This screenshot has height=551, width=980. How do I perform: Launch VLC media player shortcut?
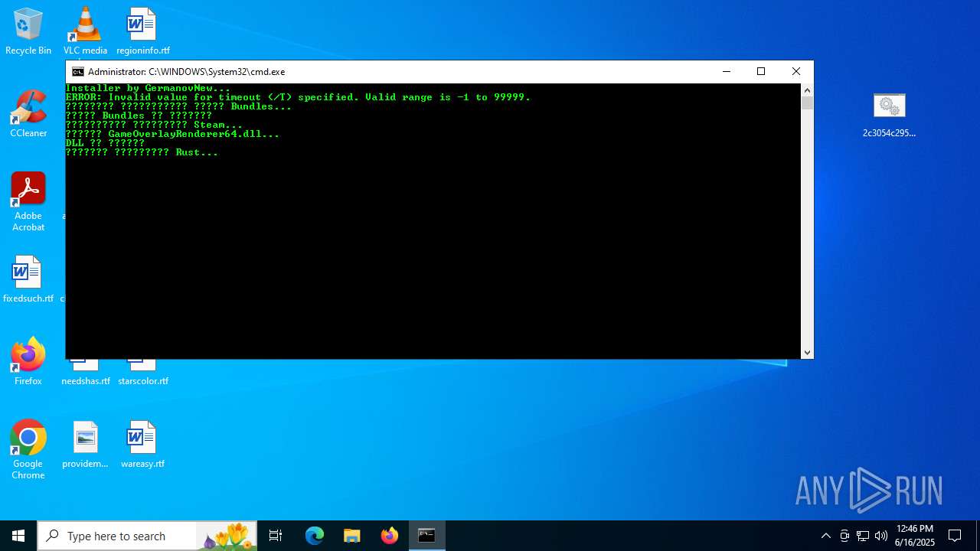[85, 32]
